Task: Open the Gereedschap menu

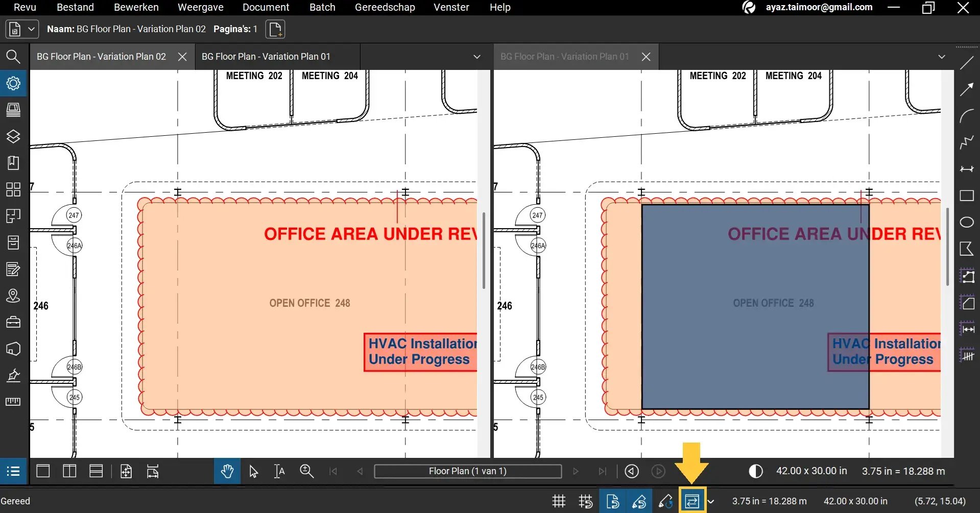Action: point(385,7)
